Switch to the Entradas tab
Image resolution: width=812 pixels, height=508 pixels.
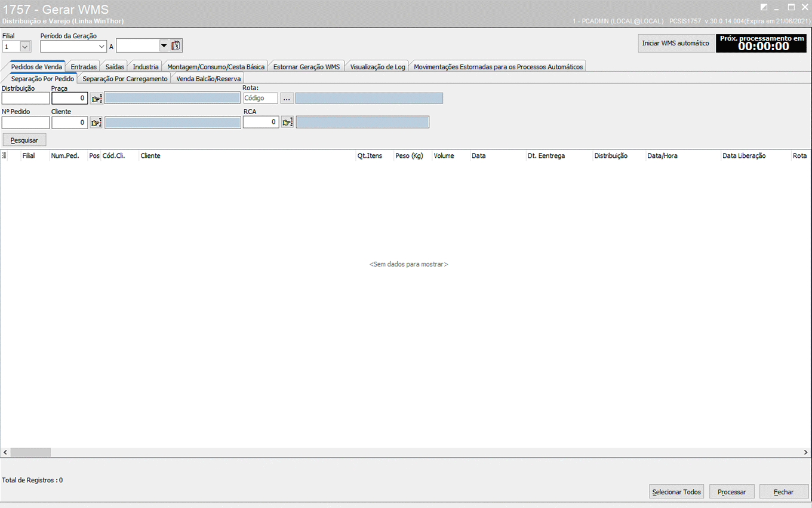(x=84, y=67)
